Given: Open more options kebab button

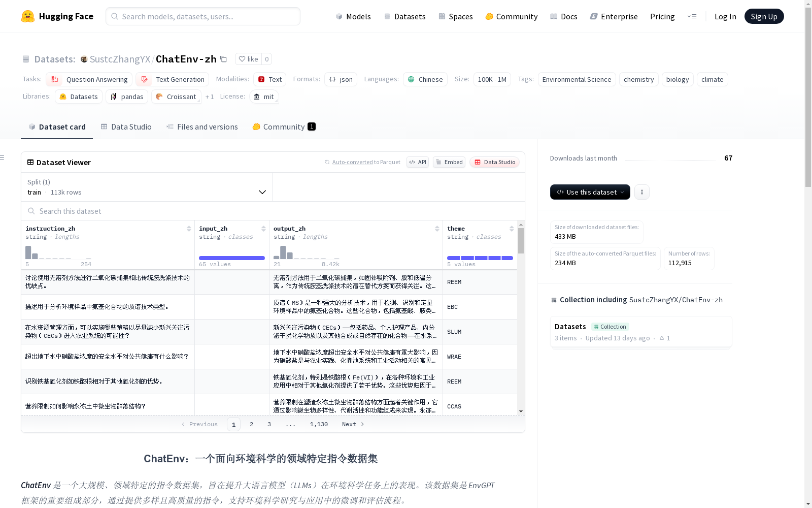Looking at the screenshot, I should (x=642, y=192).
